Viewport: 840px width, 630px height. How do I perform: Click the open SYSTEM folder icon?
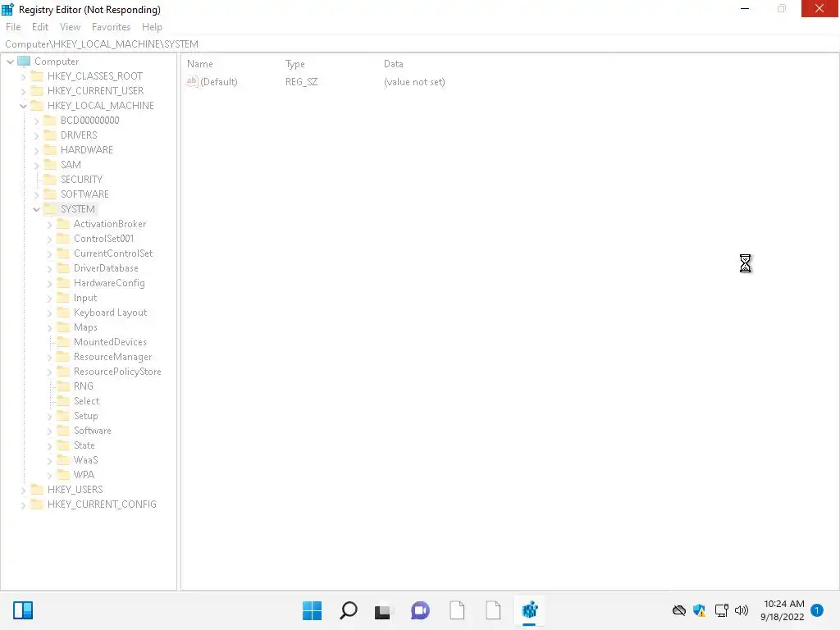50,209
